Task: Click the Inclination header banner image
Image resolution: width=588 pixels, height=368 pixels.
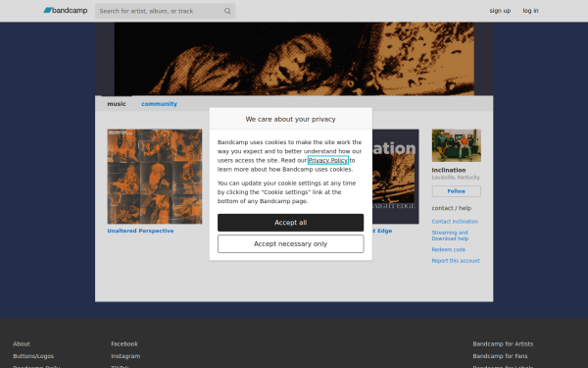Action: click(x=294, y=59)
